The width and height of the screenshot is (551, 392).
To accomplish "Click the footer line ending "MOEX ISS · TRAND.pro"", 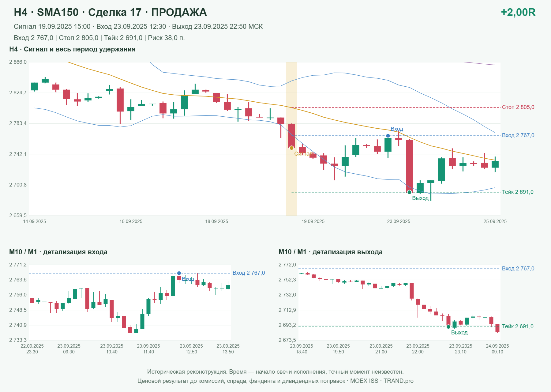I will click(275, 381).
